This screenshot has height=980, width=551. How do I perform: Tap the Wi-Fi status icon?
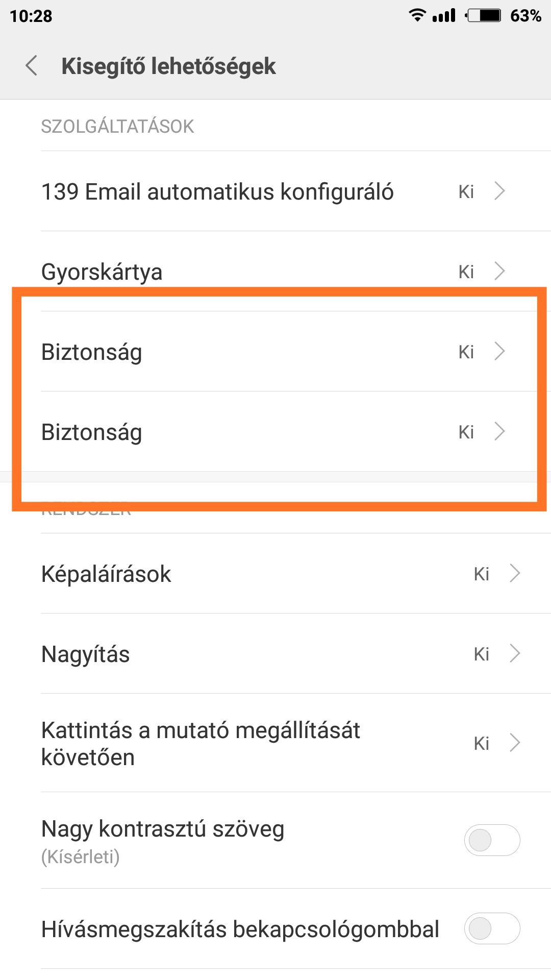pyautogui.click(x=417, y=15)
